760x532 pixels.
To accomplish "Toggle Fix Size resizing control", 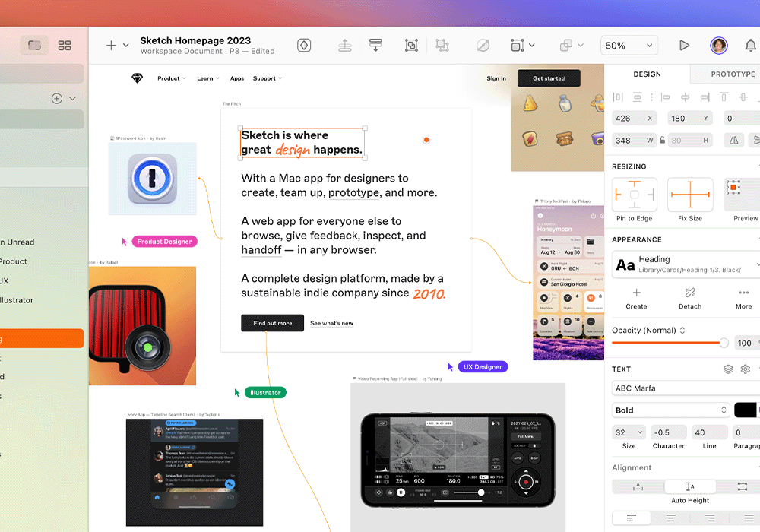I will (690, 195).
